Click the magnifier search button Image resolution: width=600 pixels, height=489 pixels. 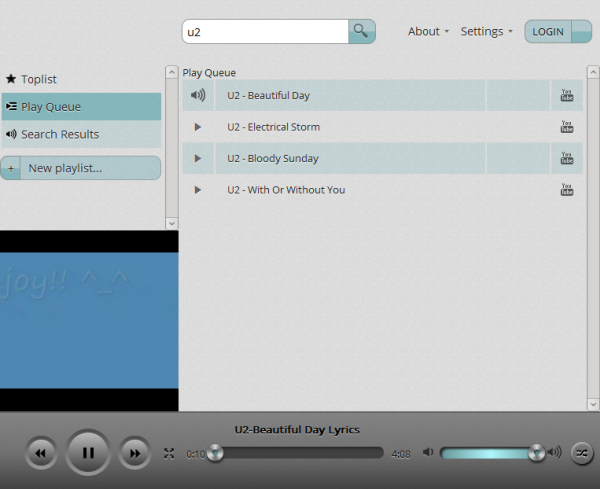click(361, 31)
